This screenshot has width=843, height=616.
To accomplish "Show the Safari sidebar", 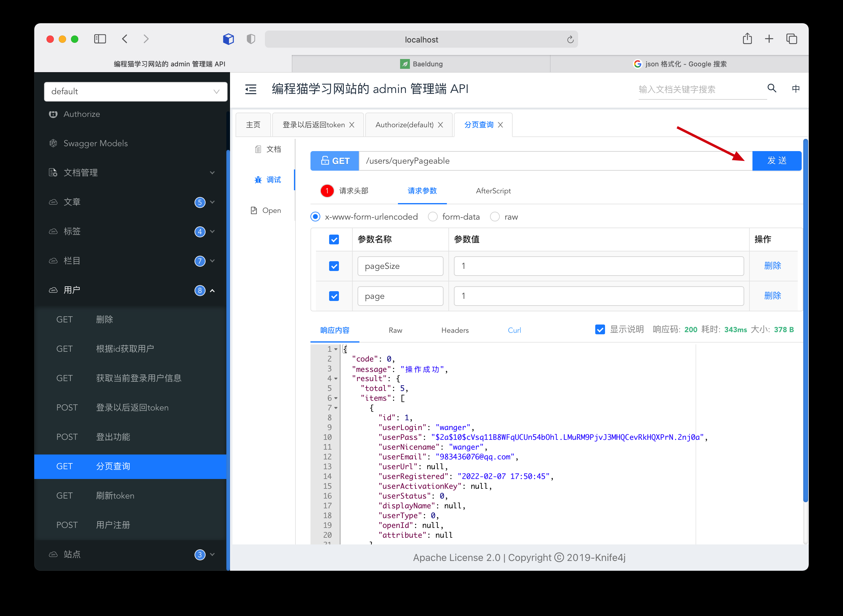I will pos(100,39).
